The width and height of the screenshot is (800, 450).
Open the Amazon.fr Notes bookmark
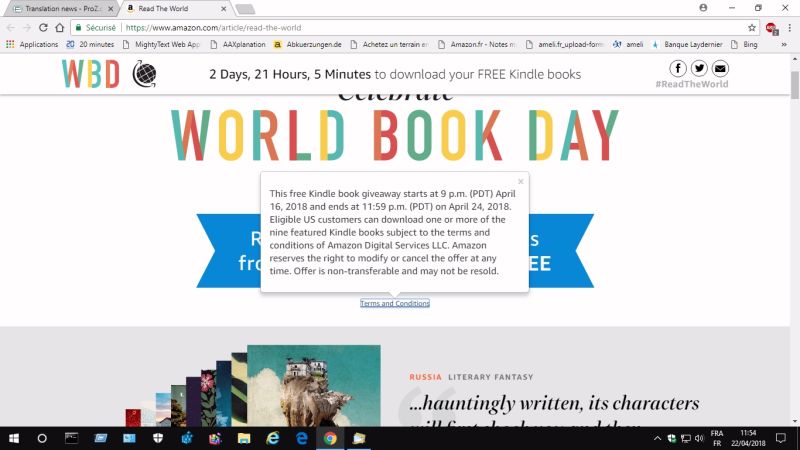478,44
